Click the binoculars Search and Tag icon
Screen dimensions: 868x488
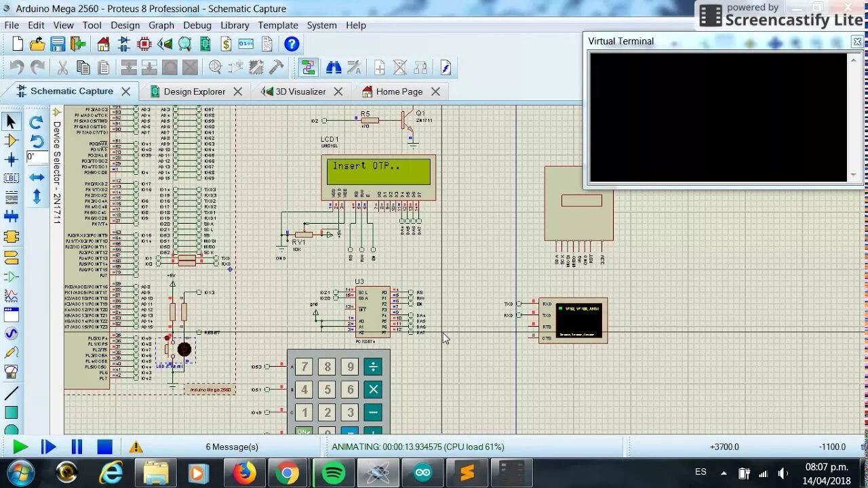click(x=334, y=68)
